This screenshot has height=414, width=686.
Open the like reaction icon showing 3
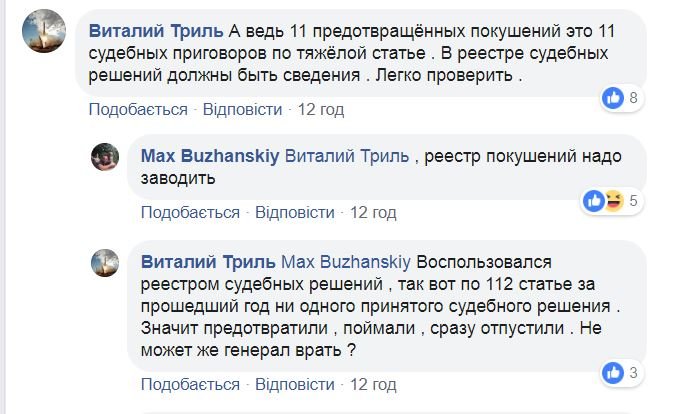click(614, 373)
